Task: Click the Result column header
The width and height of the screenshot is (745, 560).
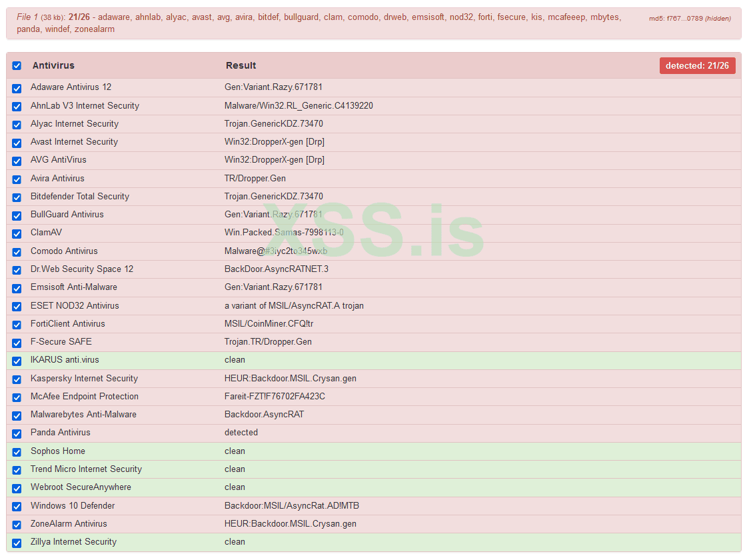Action: click(x=241, y=65)
